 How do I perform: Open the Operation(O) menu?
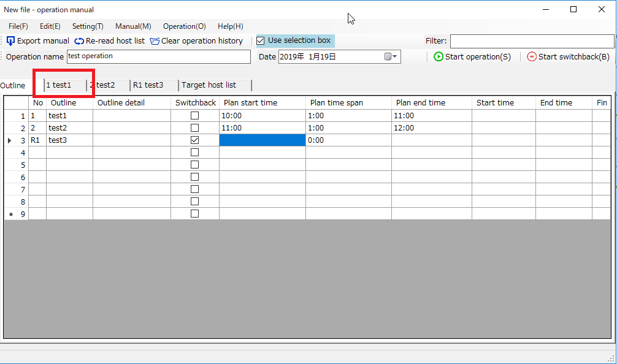click(184, 26)
